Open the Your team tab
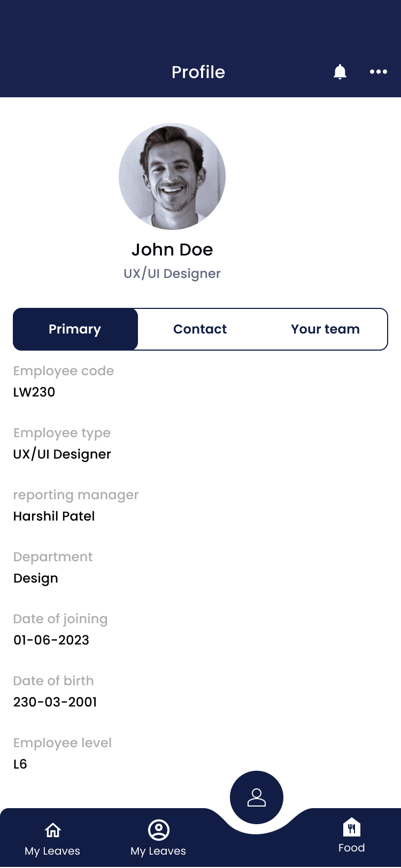Viewport: 401px width, 868px height. coord(325,329)
